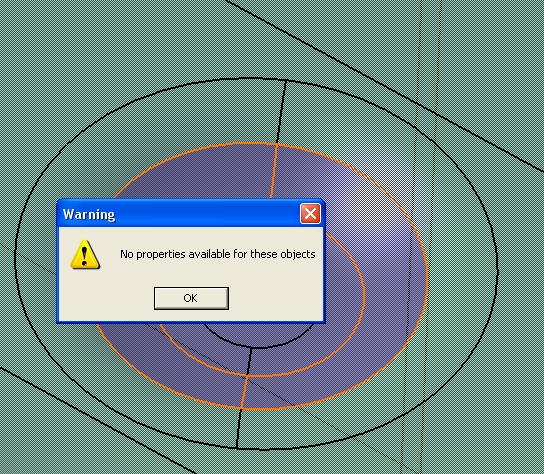Screen dimensions: 544x474
Task: Select the orange seam edge above the dialog
Action: point(273,171)
